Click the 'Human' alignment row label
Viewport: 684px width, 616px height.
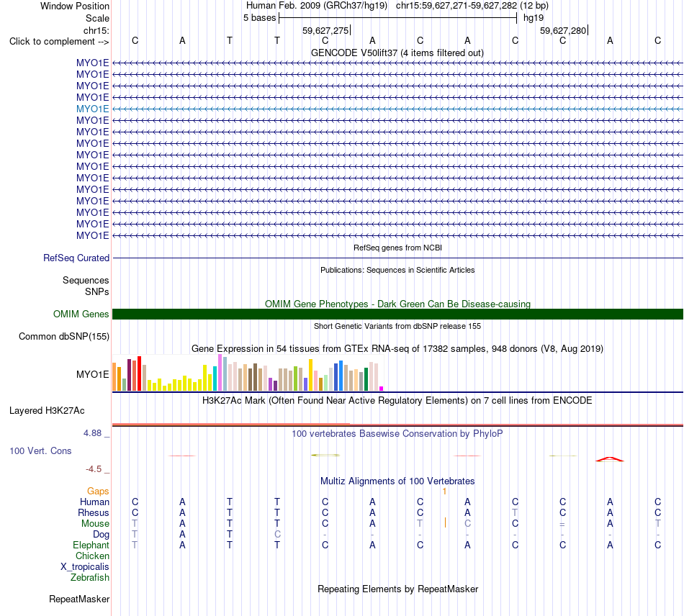tap(94, 502)
